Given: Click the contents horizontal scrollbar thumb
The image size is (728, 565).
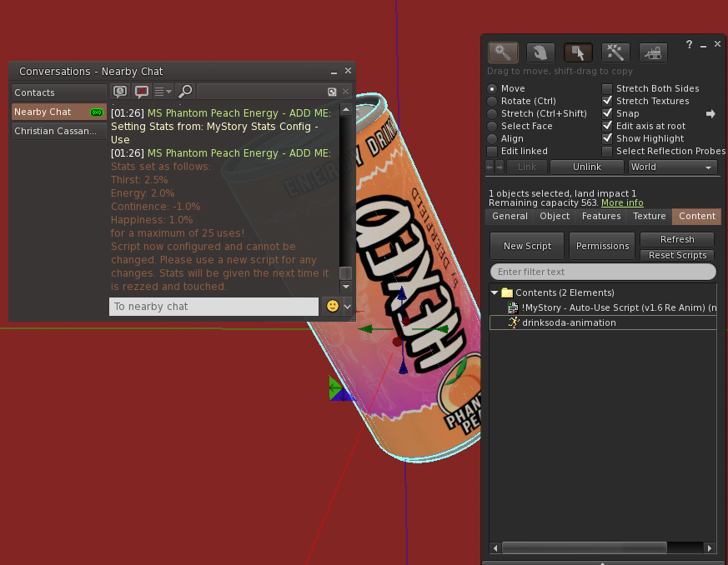Looking at the screenshot, I should [x=585, y=547].
